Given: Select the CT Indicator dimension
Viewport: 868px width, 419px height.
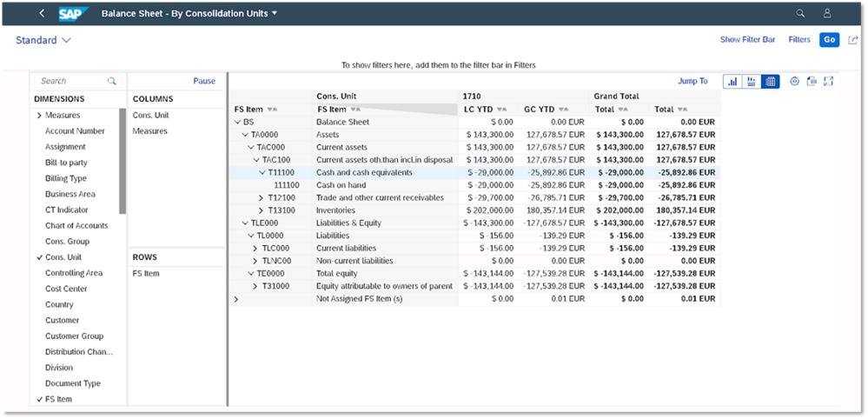Looking at the screenshot, I should [x=66, y=210].
